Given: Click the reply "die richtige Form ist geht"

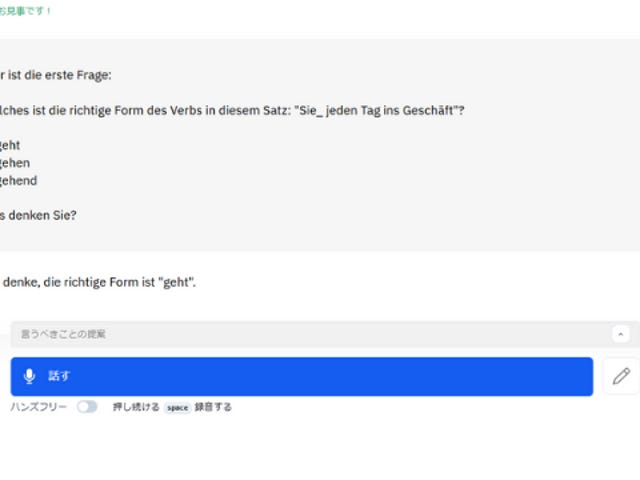Looking at the screenshot, I should coord(119,282).
